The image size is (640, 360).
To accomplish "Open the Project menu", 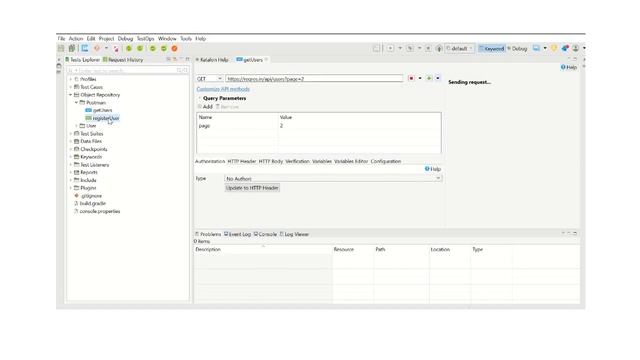I will (106, 38).
